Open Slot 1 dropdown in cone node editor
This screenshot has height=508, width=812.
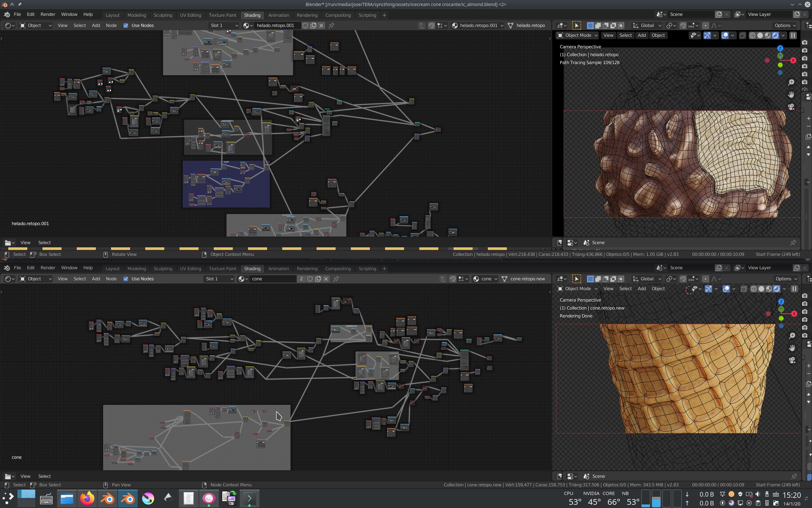[219, 279]
